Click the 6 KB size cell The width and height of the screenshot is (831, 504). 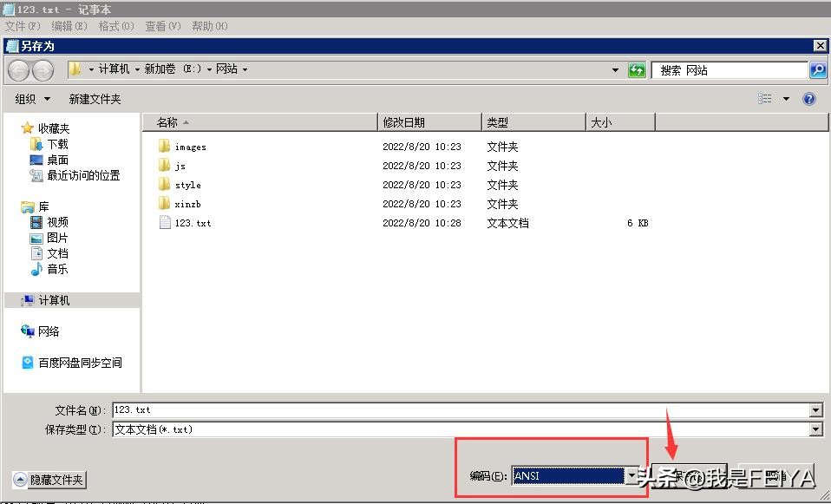tap(638, 223)
